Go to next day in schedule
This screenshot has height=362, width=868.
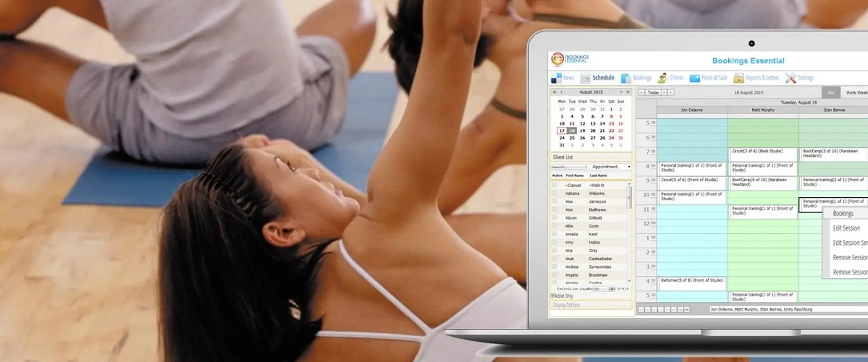click(671, 92)
